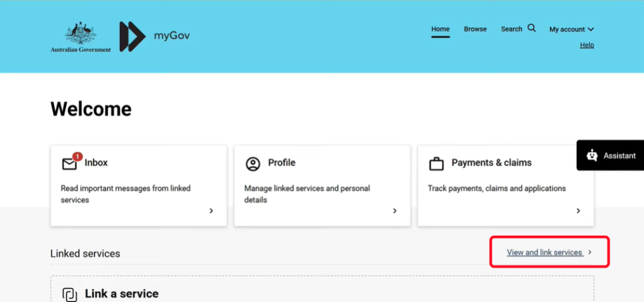Click the View and link services link
Viewport: 644px width, 302px height.
(544, 252)
